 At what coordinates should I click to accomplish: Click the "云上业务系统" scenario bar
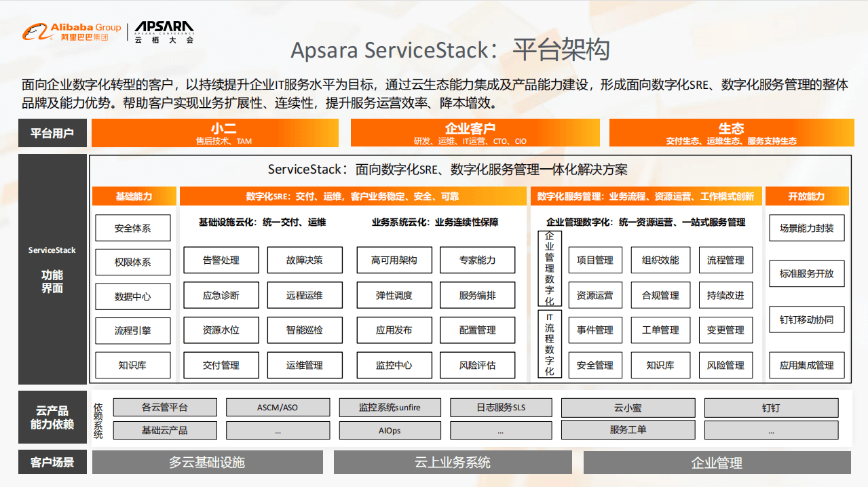click(x=453, y=463)
